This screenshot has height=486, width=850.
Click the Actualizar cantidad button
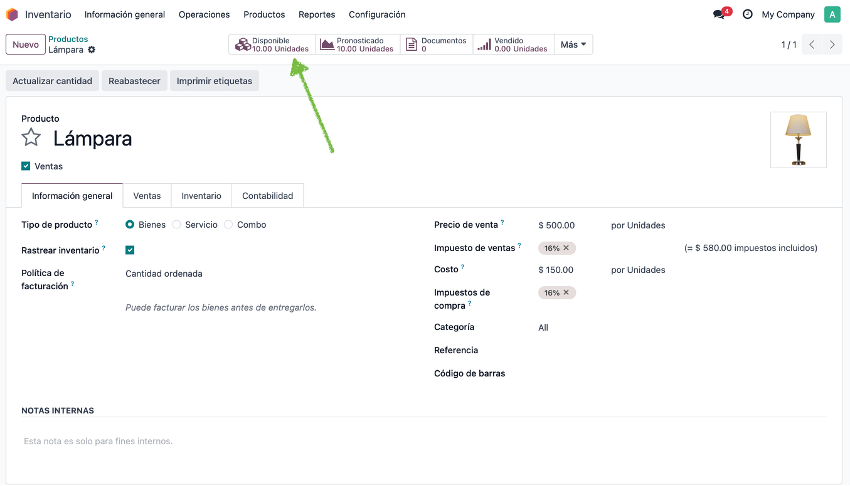pos(53,81)
